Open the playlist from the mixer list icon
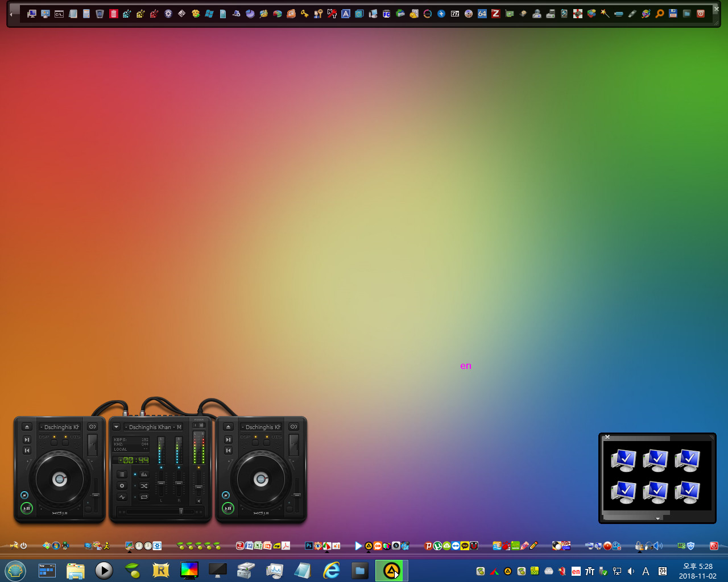Screen dimensions: 728x582 122,475
